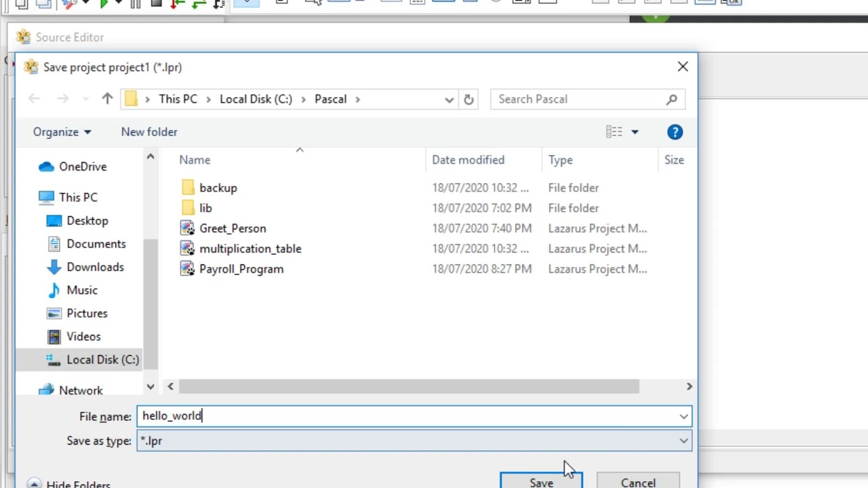The width and height of the screenshot is (868, 488).
Task: Click navigation pane scroll down arrow
Action: click(151, 386)
